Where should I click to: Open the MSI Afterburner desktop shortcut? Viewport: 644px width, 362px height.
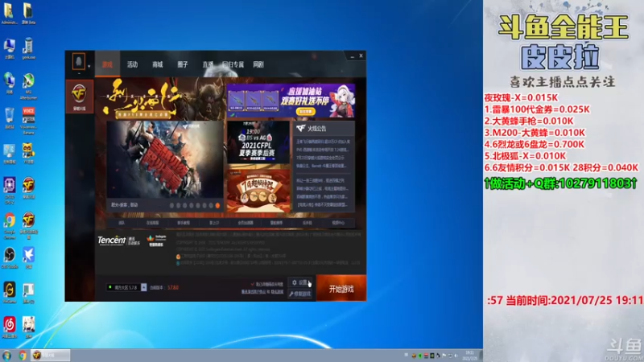point(28,86)
